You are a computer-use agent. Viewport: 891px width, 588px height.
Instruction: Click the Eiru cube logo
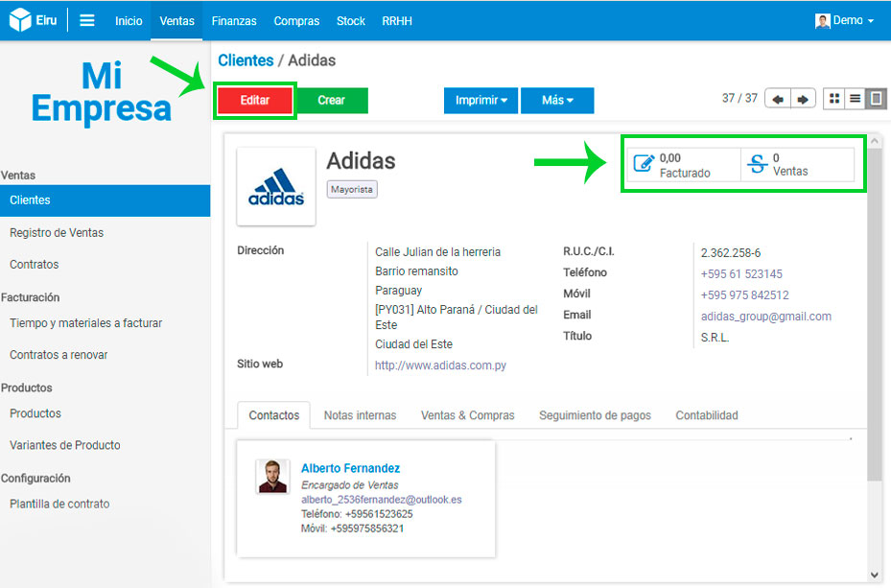click(x=20, y=20)
